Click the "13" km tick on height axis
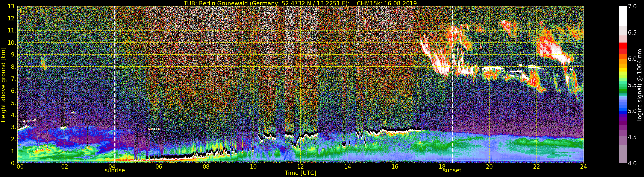644x177 pixels. pyautogui.click(x=11, y=6)
